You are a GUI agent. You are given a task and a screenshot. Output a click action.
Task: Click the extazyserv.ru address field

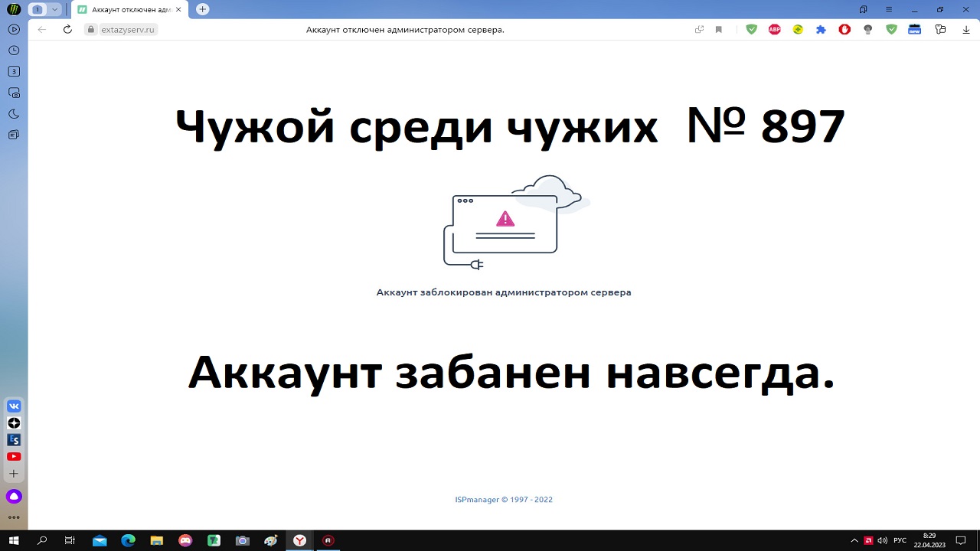[x=128, y=30]
